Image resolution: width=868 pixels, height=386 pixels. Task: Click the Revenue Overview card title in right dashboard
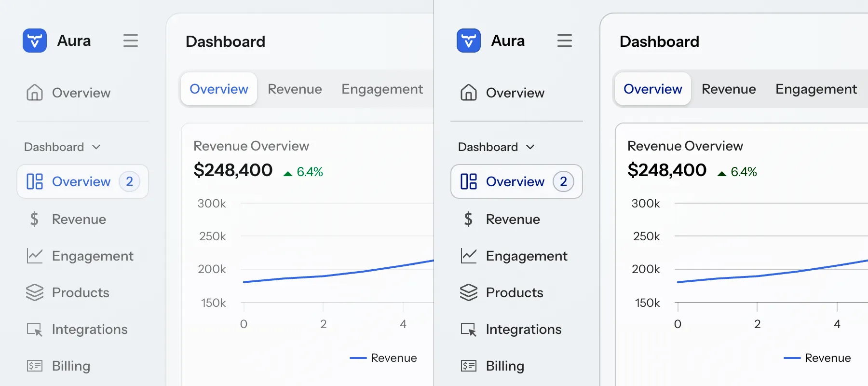(685, 146)
